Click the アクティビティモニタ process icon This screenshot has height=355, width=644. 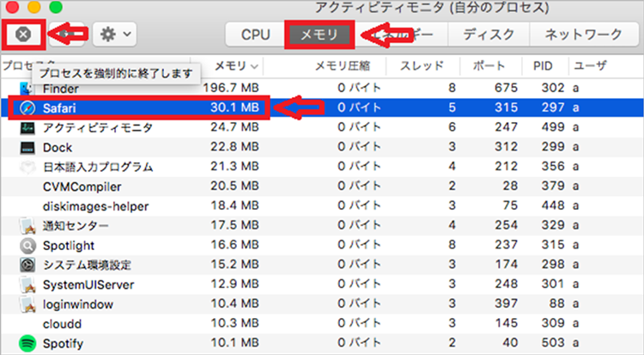click(x=27, y=127)
